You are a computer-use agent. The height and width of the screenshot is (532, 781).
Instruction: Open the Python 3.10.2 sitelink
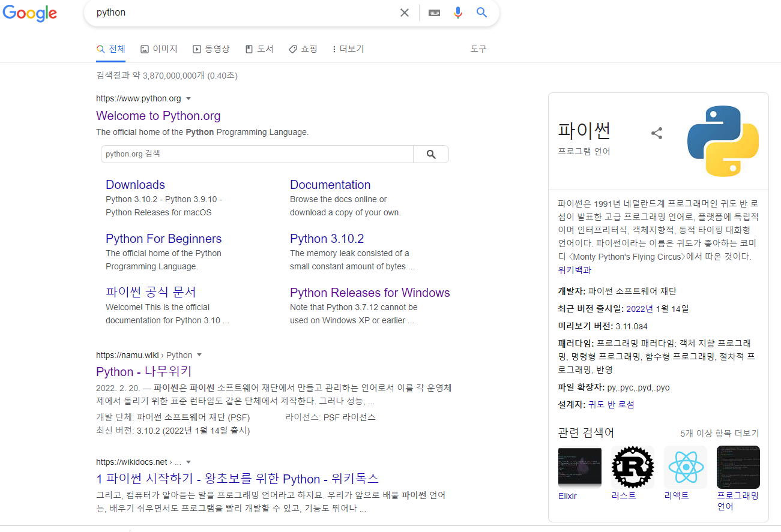tap(327, 239)
